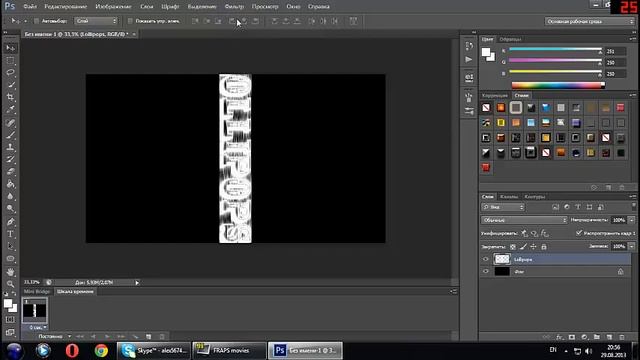
Task: Select the Brush tool
Action: coord(11,135)
